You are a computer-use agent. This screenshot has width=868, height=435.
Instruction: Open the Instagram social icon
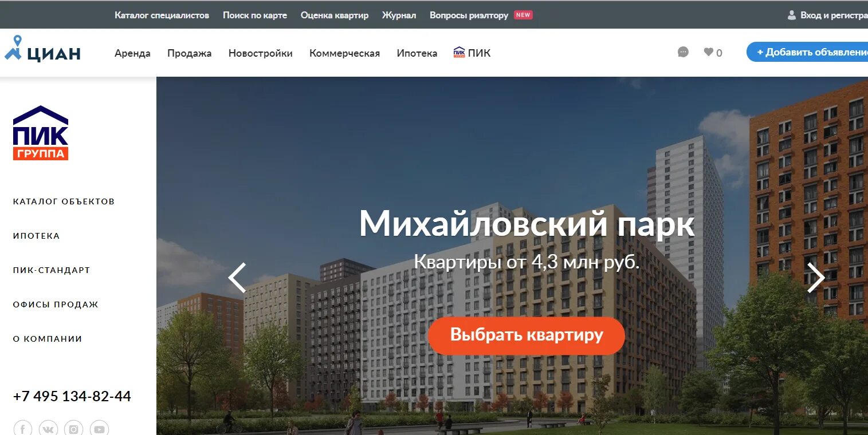coord(74,428)
